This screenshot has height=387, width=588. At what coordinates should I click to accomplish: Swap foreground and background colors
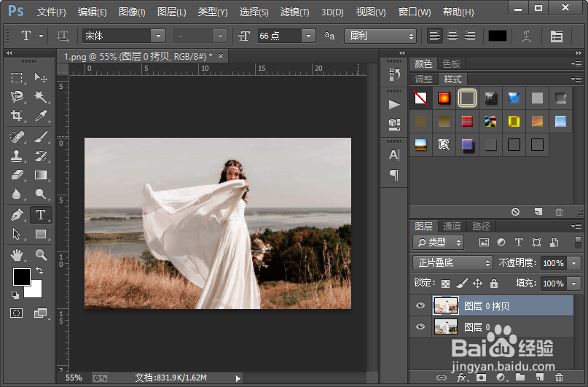[x=39, y=270]
